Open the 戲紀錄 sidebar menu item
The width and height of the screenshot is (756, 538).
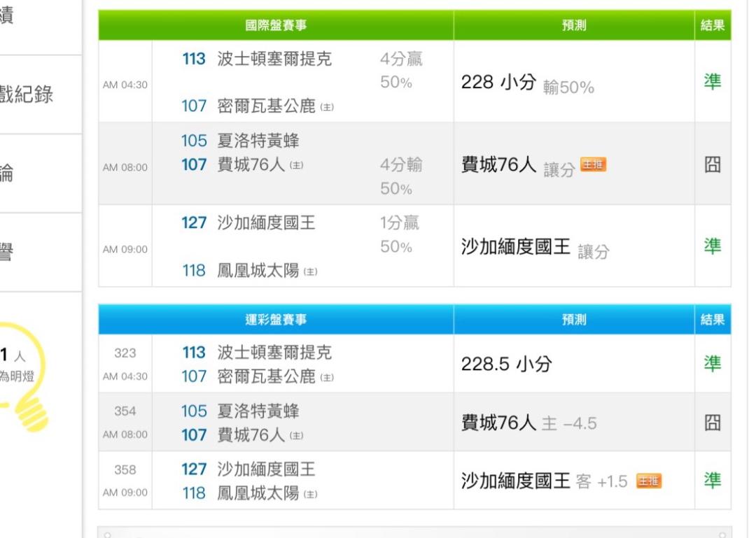(x=26, y=94)
